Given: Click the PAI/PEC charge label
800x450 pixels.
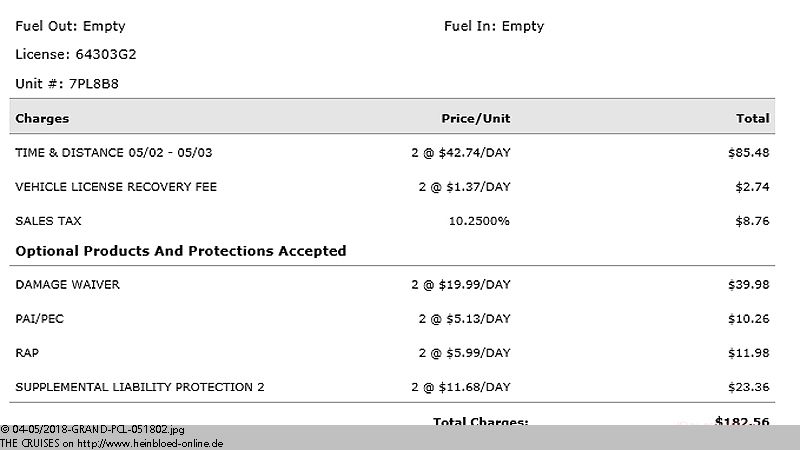Looking at the screenshot, I should click(x=40, y=319).
